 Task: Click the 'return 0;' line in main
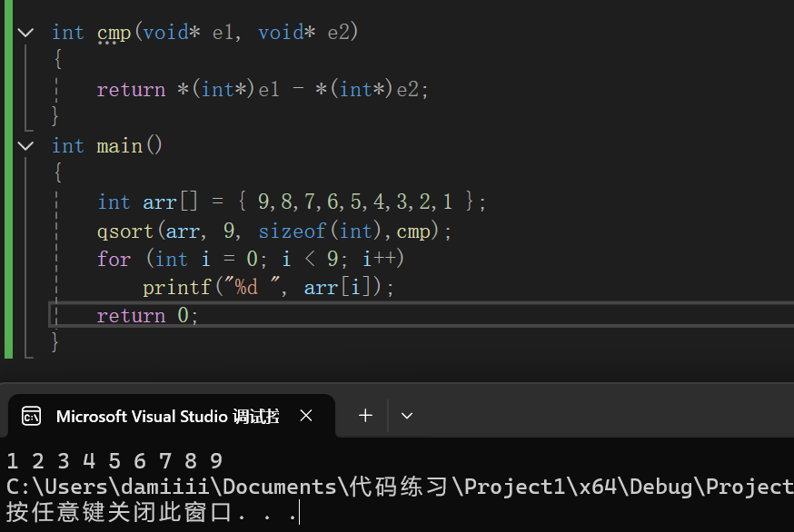click(147, 315)
